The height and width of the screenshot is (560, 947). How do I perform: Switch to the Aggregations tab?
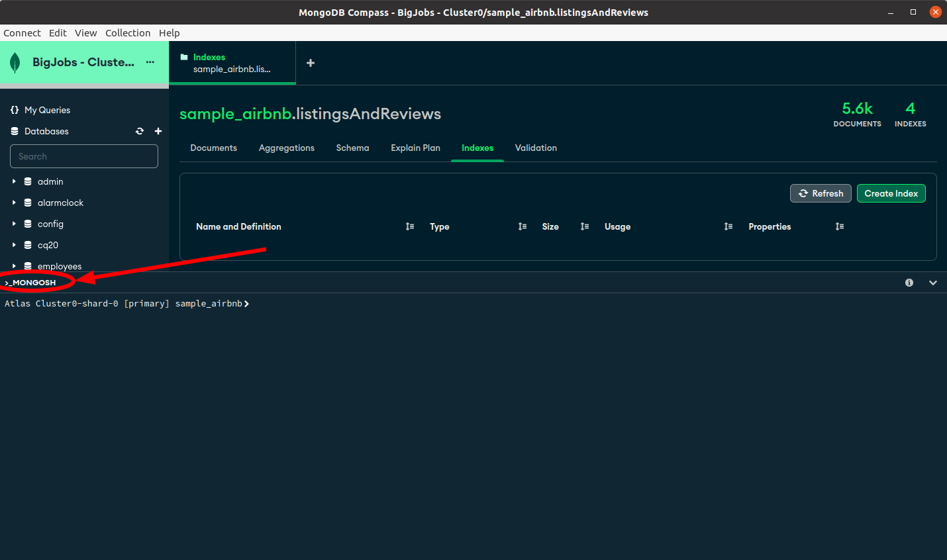287,148
